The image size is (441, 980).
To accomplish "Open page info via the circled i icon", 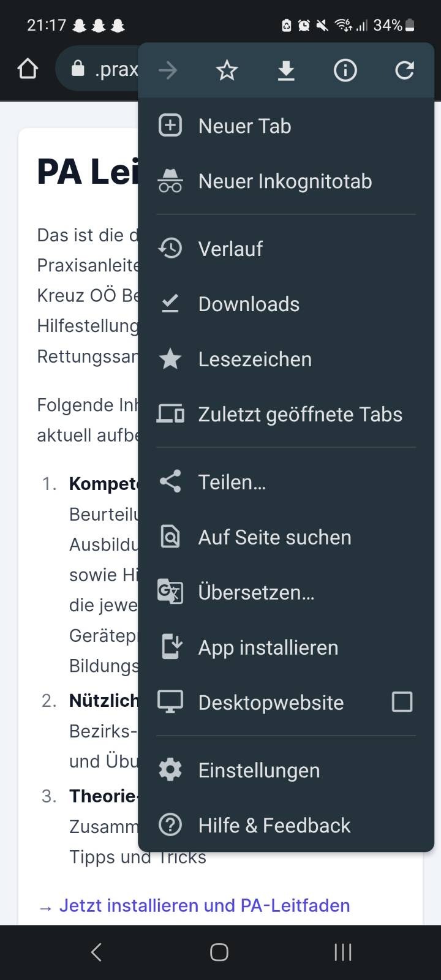I will (345, 71).
